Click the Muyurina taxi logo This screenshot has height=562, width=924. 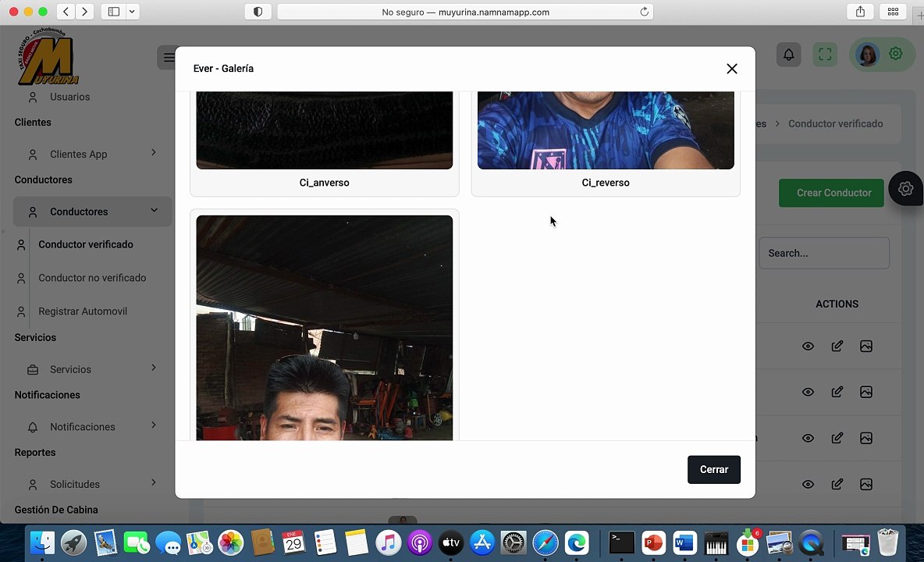pos(48,56)
